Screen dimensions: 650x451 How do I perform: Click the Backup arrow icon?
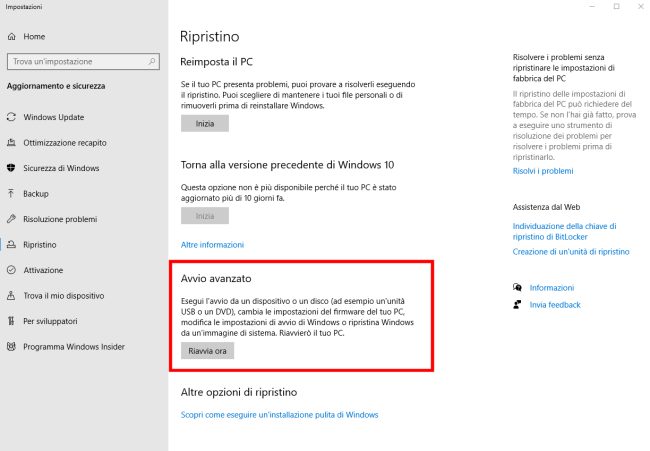(12, 194)
